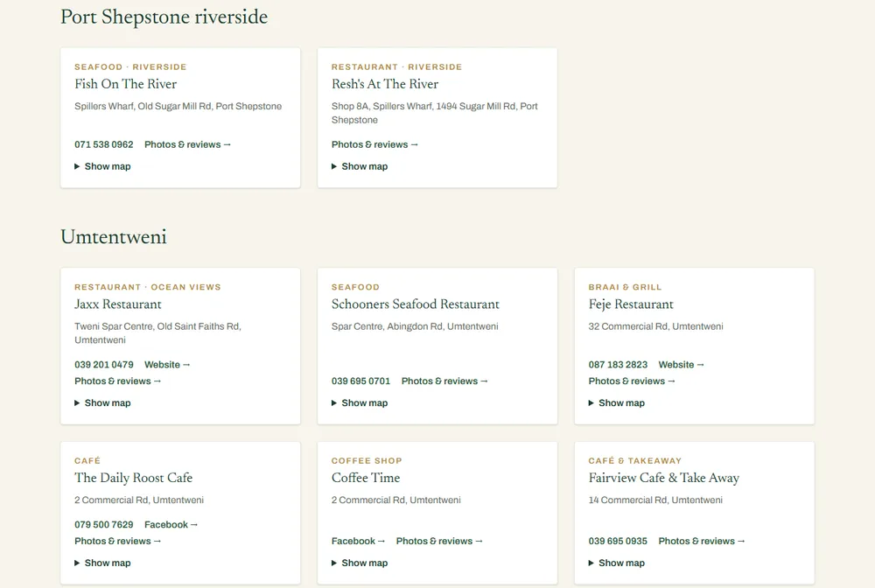Call Schooners at 039 695 0701
Image resolution: width=875 pixels, height=588 pixels.
tap(361, 381)
